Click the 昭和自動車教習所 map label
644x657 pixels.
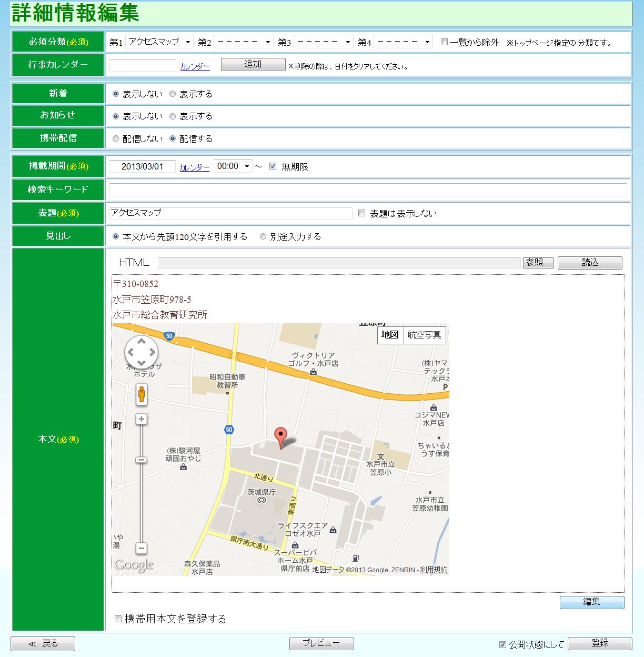click(227, 381)
